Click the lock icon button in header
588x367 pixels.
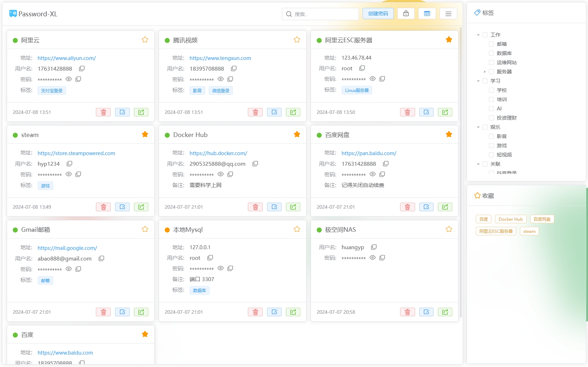tap(406, 13)
